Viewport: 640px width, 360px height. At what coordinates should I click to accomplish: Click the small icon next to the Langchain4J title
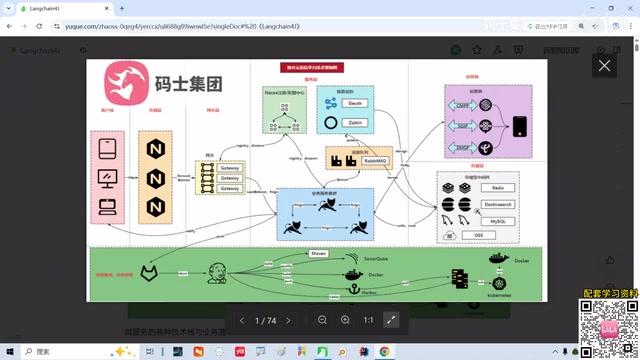83,50
